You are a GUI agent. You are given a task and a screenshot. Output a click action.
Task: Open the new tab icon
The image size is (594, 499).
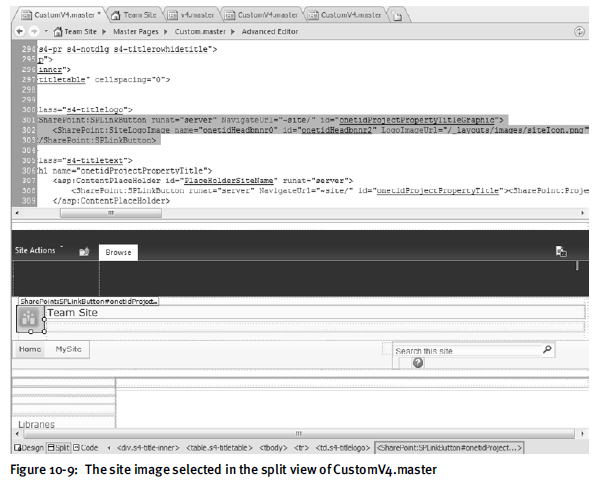click(x=397, y=16)
